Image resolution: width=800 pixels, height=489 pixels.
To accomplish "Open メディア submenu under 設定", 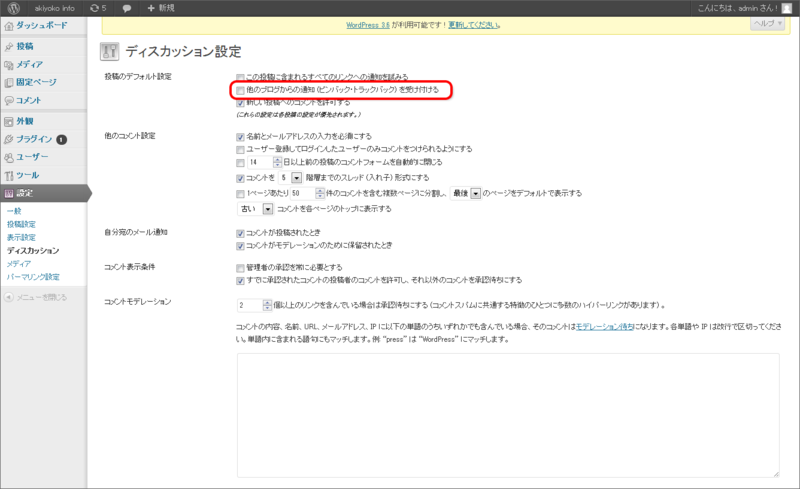I will [x=19, y=264].
